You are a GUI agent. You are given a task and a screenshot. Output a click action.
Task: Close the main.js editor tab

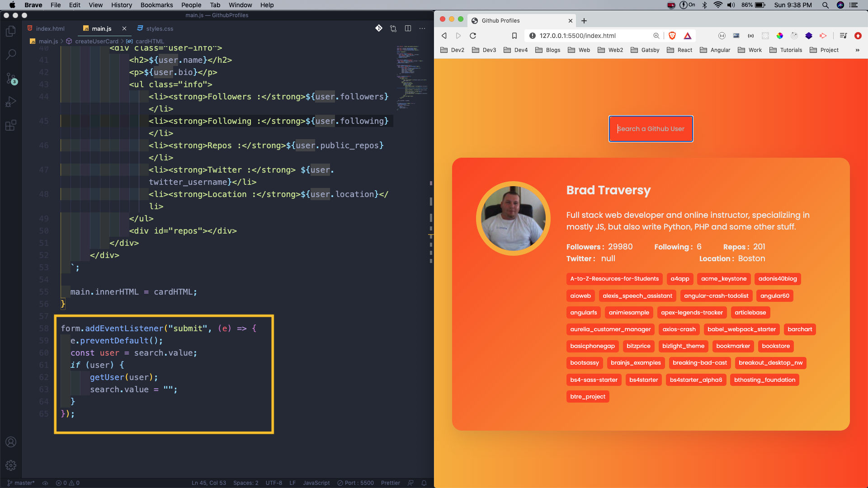(124, 28)
